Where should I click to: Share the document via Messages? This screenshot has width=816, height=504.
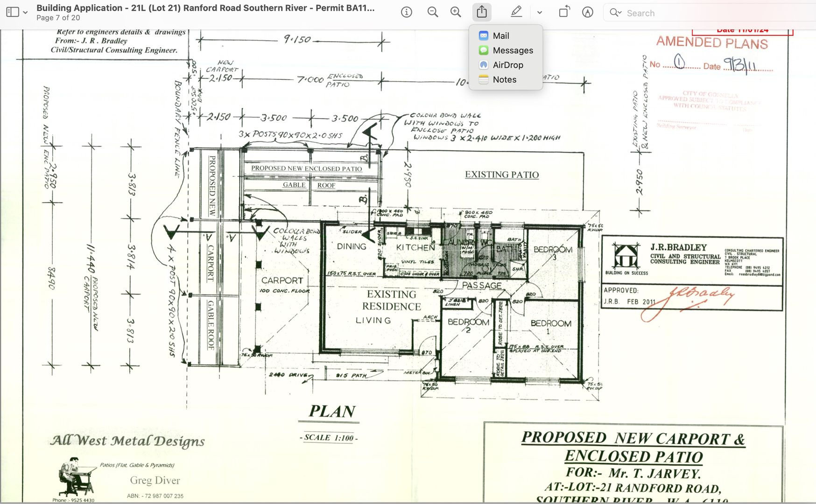point(506,50)
